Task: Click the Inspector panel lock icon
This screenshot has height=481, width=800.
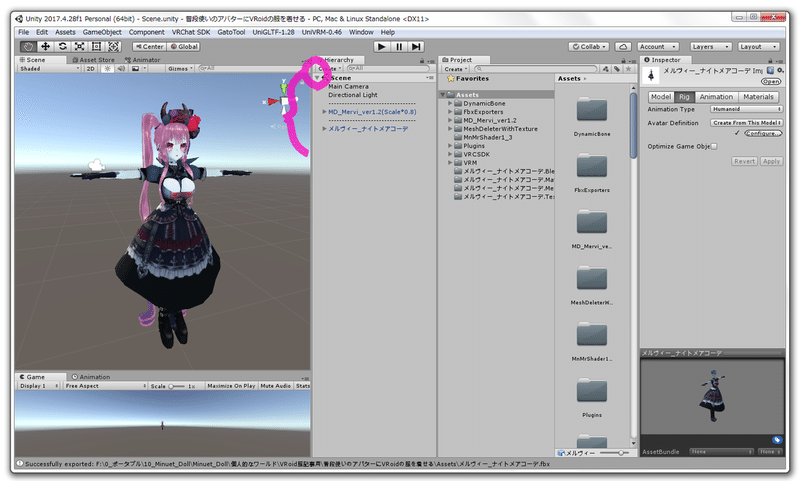Action: (770, 61)
